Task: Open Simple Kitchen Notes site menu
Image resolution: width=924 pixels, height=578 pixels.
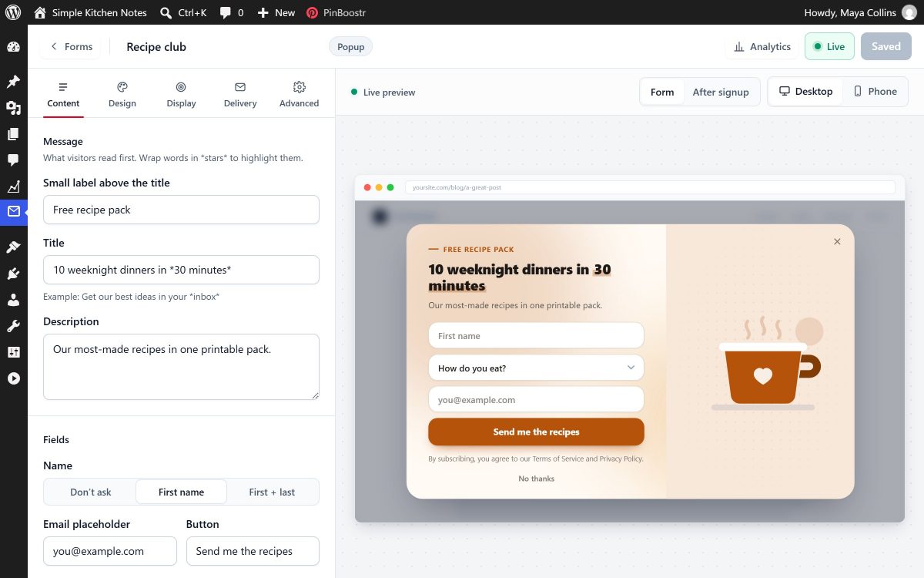Action: 90,12
